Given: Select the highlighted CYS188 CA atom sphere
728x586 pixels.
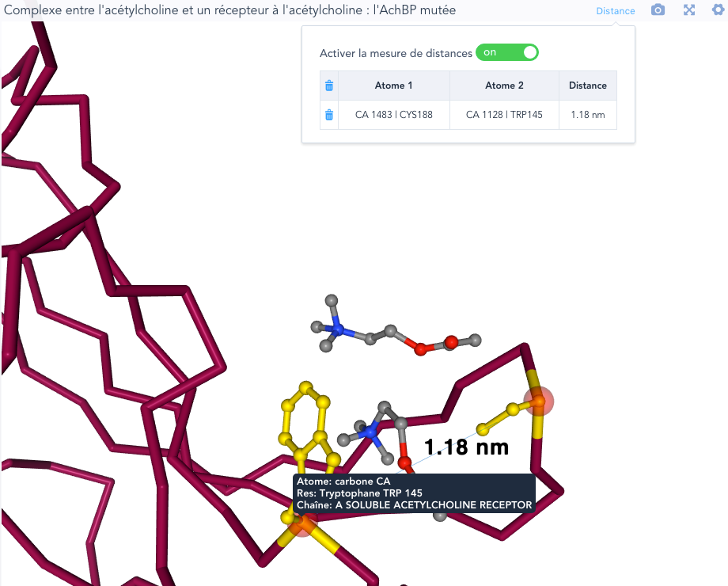Looking at the screenshot, I should [x=539, y=401].
